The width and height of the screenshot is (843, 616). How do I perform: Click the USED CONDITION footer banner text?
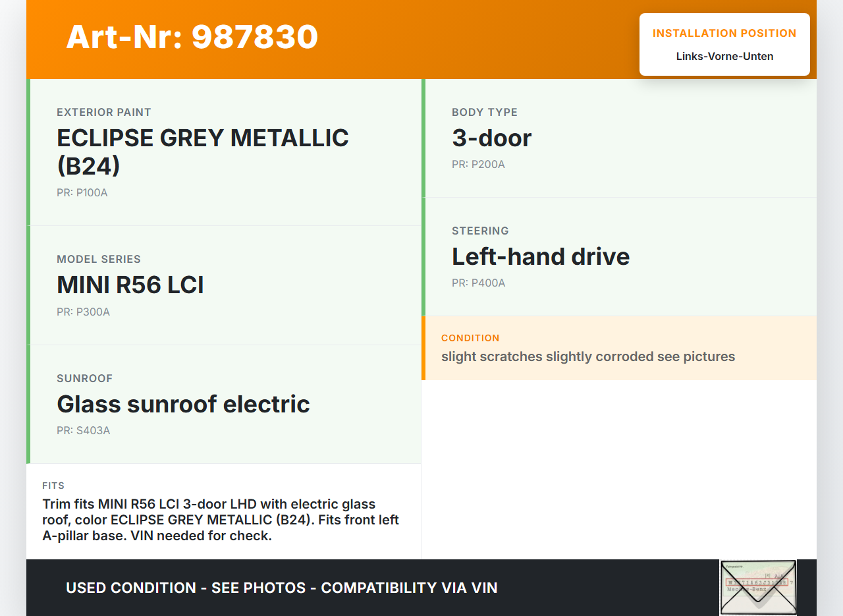[x=282, y=588]
